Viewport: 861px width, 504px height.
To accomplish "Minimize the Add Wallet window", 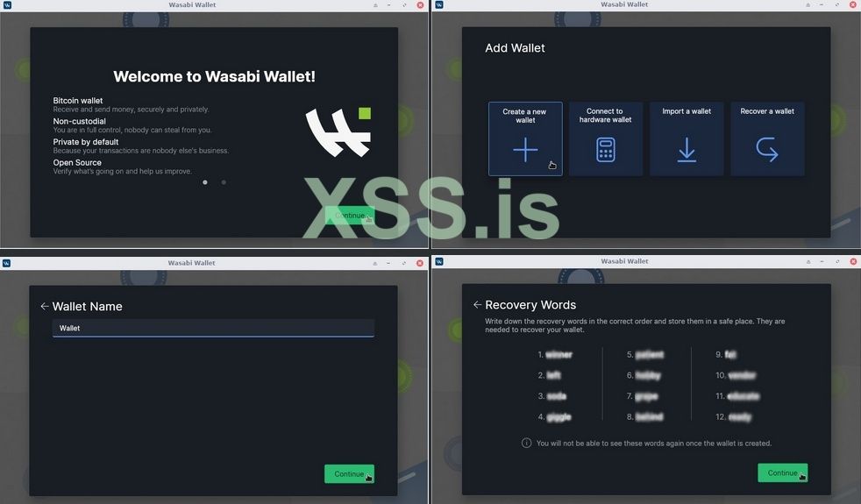I will coord(822,4).
